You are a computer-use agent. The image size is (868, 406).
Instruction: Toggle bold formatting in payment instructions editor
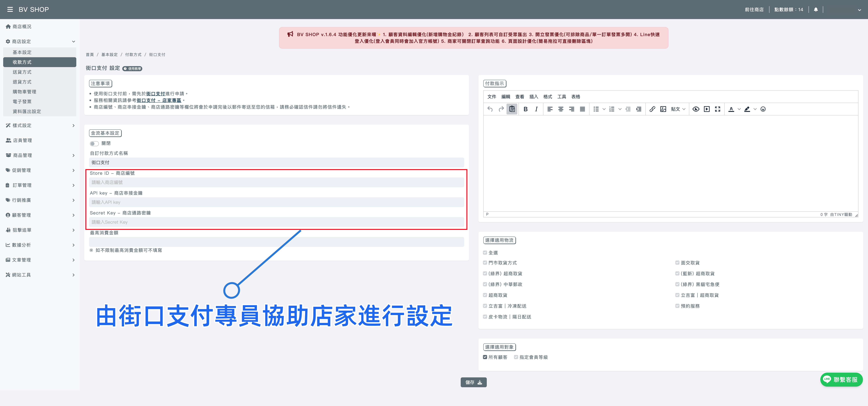pyautogui.click(x=525, y=109)
